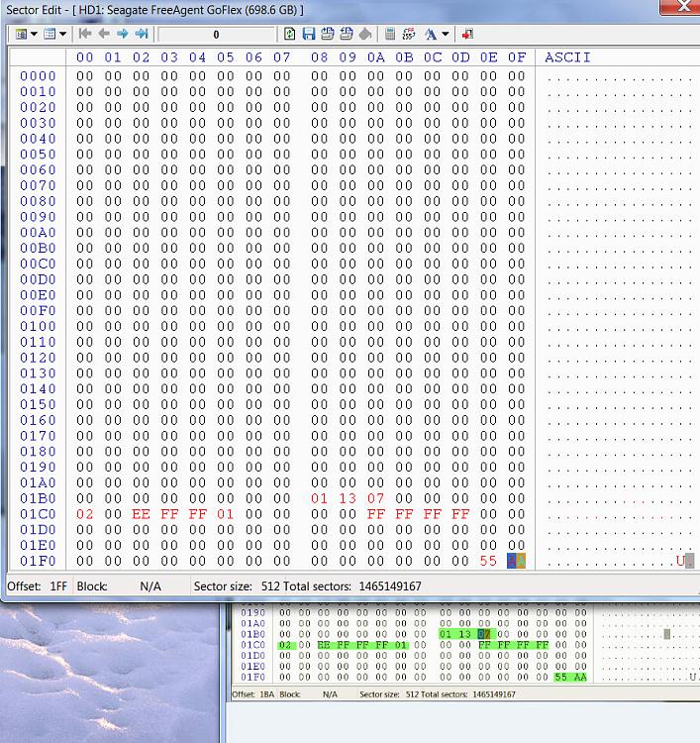Save sector with the floppy disk icon

point(308,34)
